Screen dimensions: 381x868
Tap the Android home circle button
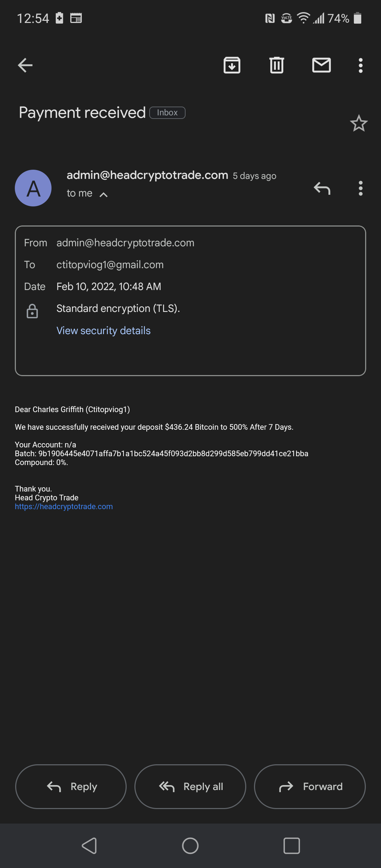pyautogui.click(x=190, y=846)
